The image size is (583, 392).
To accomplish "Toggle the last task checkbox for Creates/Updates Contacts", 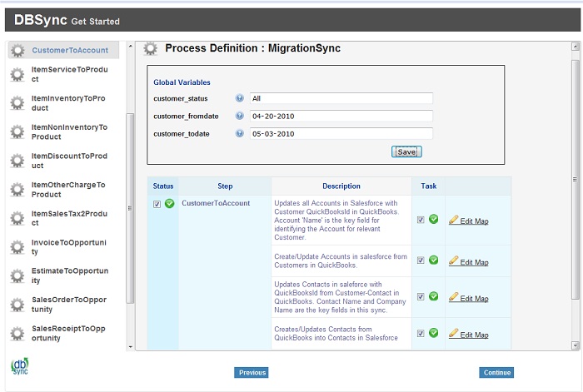I will 421,334.
